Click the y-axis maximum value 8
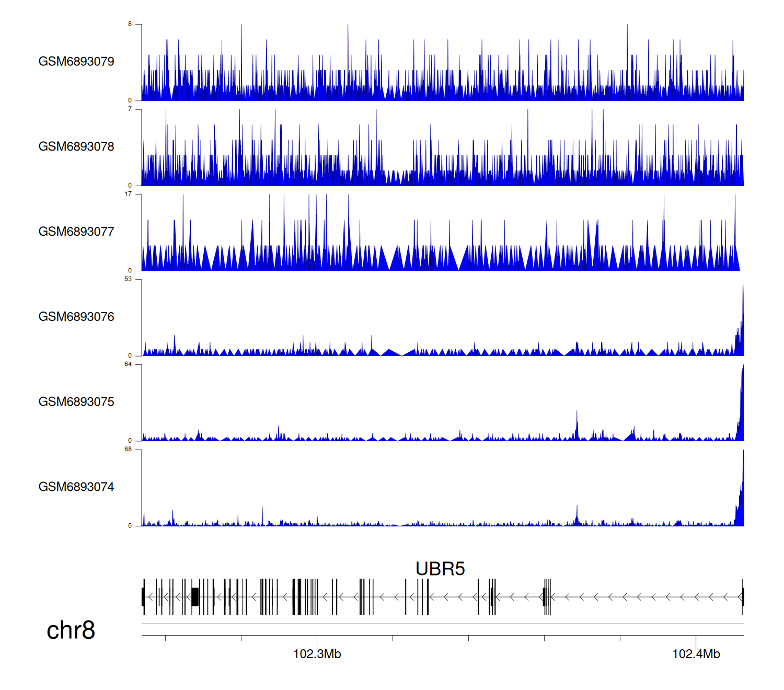 (130, 24)
